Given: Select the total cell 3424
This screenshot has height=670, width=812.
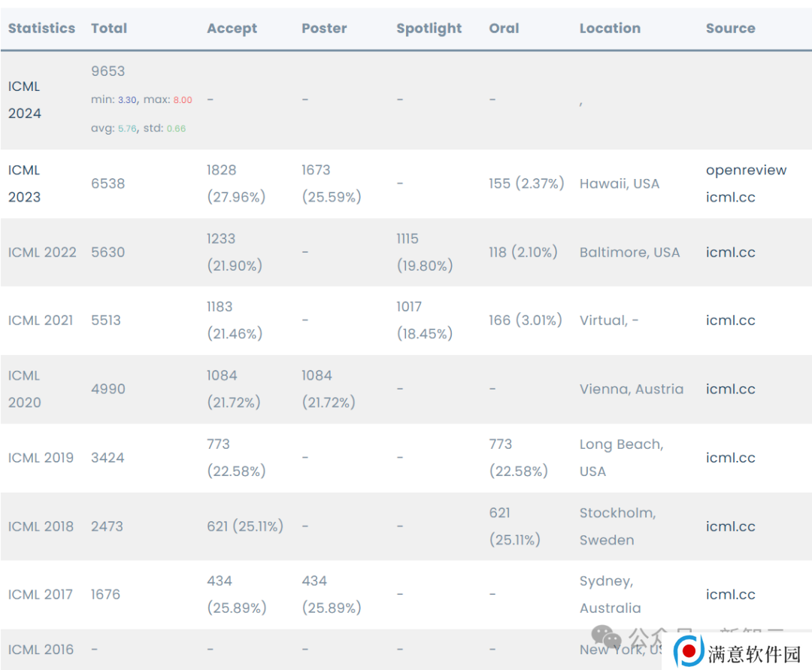Looking at the screenshot, I should click(x=108, y=458).
